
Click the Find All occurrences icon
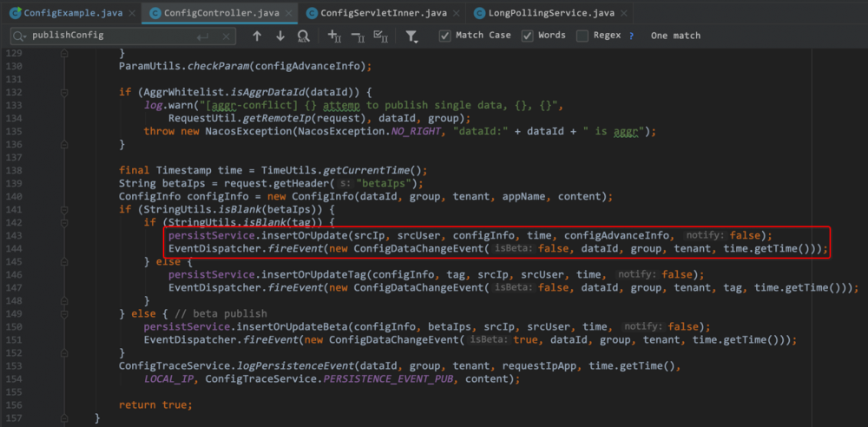pyautogui.click(x=303, y=36)
